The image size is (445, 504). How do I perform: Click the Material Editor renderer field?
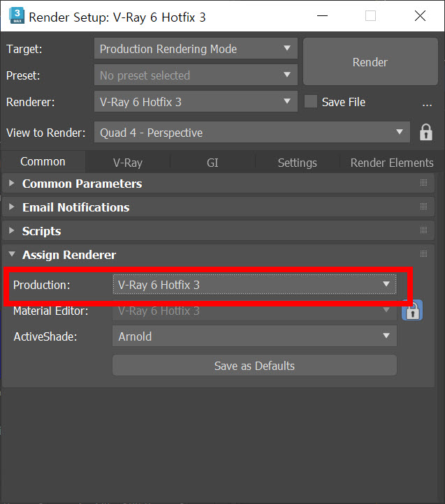(x=254, y=311)
